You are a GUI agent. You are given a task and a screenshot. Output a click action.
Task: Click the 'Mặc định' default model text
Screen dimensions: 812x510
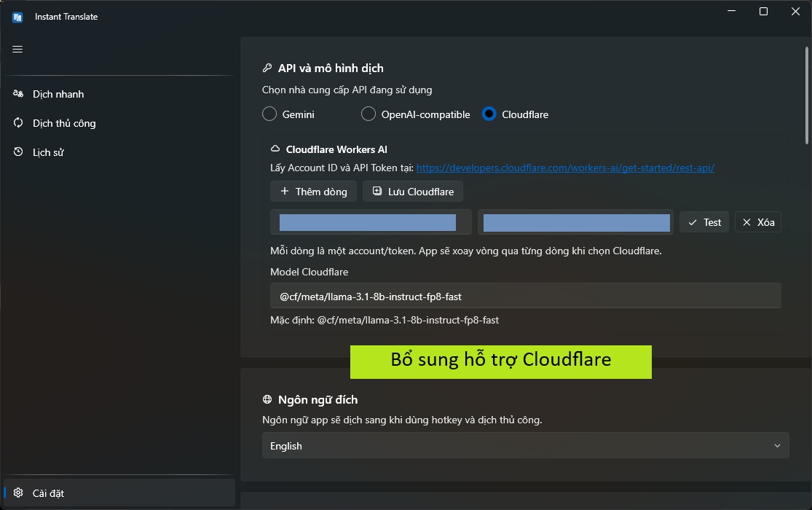385,321
